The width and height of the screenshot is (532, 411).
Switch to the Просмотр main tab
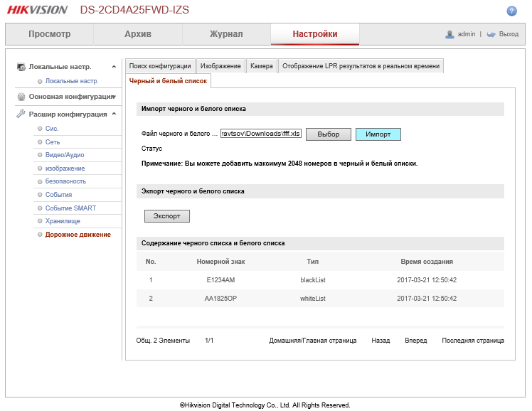tap(49, 34)
